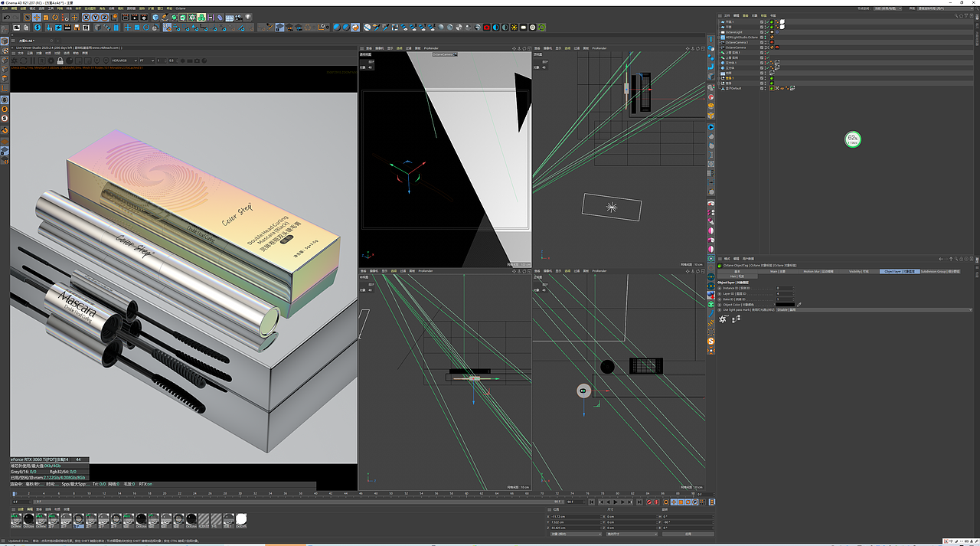The image size is (980, 546).
Task: Click the Octane settings gear in Live Viewer
Action: point(51,60)
